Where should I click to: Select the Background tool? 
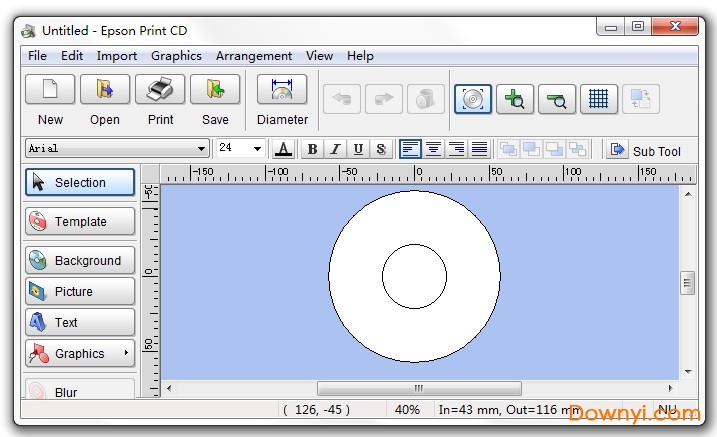[79, 260]
